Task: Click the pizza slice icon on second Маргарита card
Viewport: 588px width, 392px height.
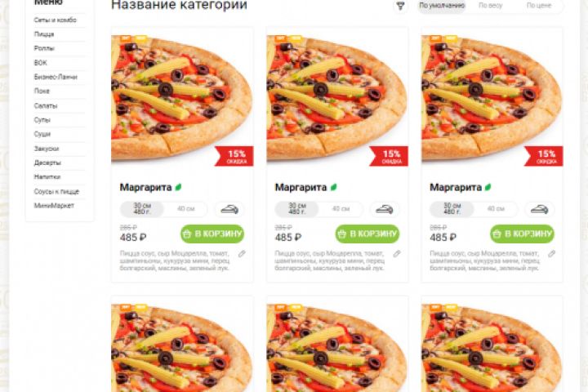Action: coord(385,209)
